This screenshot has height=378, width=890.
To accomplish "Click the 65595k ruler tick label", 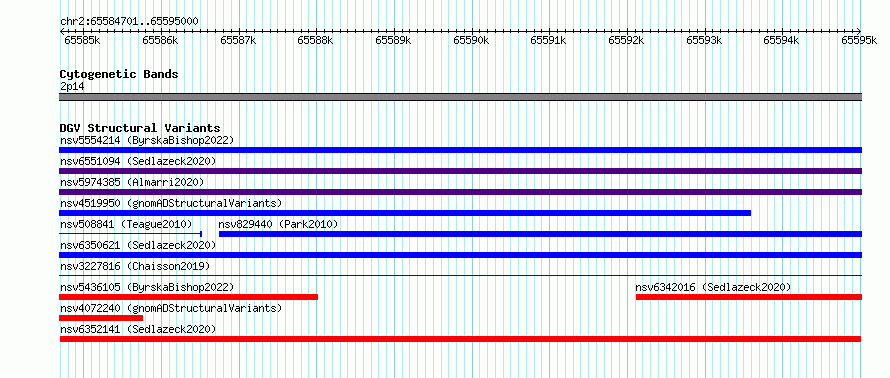I will pos(859,40).
